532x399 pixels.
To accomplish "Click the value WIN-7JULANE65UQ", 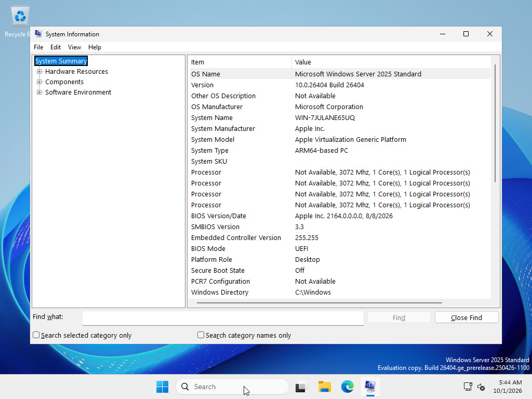I will click(x=325, y=118).
